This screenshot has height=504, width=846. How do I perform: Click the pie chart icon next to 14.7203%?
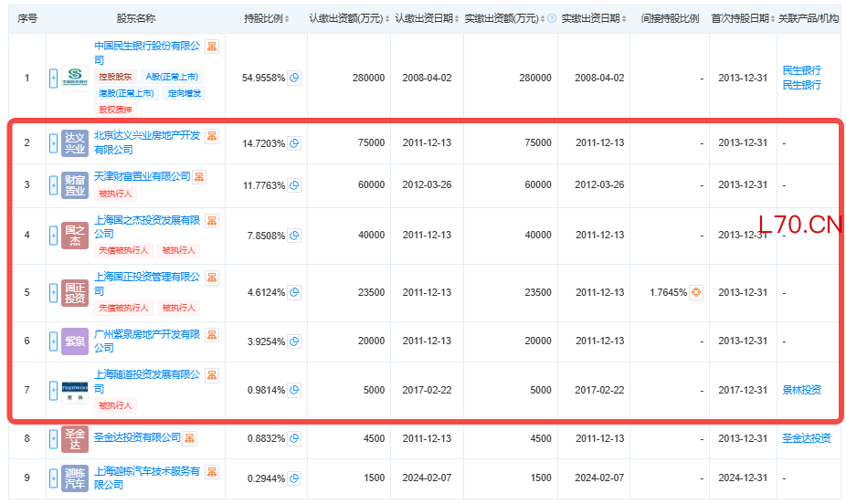(294, 143)
